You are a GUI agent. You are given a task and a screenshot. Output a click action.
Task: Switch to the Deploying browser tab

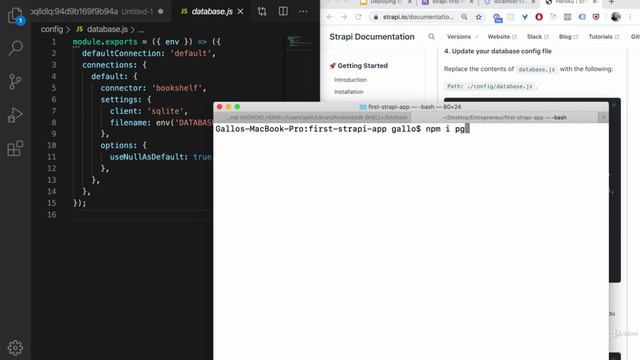386,2
